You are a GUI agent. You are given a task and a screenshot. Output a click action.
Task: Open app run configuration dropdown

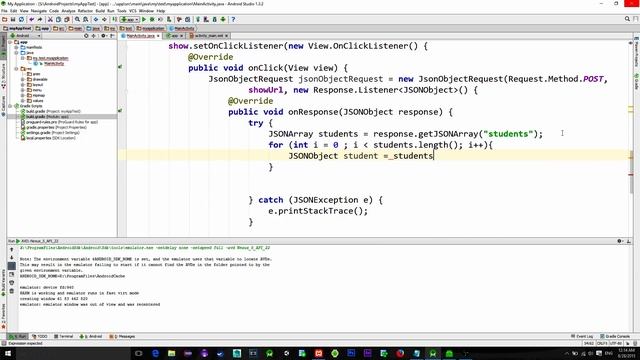point(129,19)
